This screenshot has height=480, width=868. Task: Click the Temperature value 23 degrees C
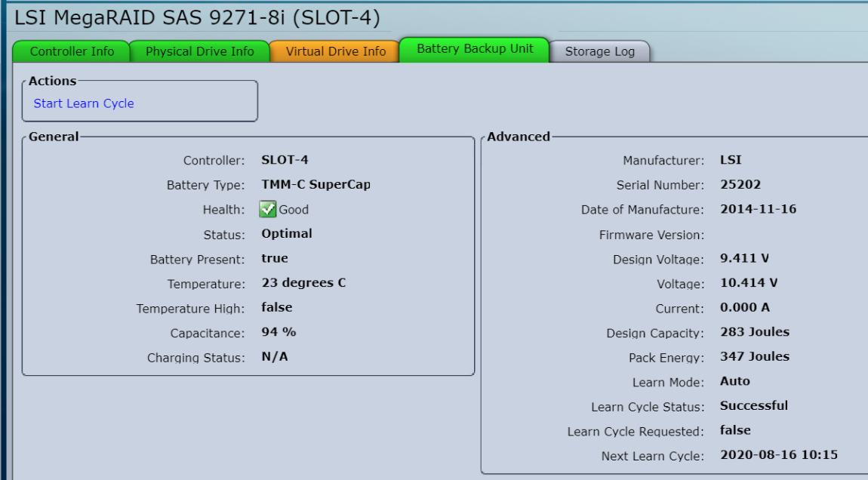click(x=303, y=283)
